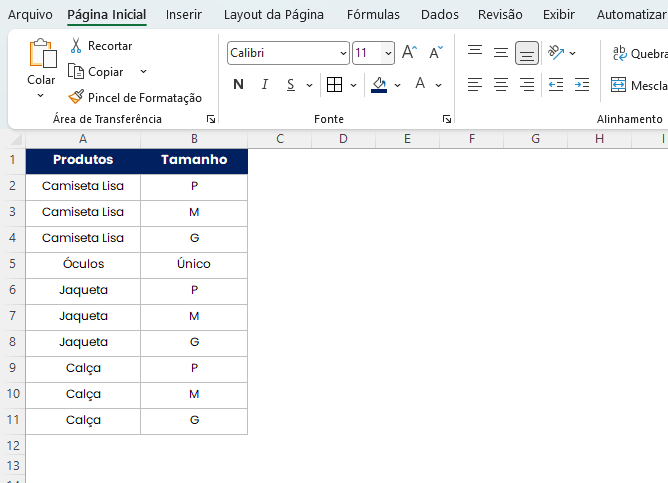Click the Colar paste clipboard icon
668x483 pixels.
pyautogui.click(x=43, y=53)
